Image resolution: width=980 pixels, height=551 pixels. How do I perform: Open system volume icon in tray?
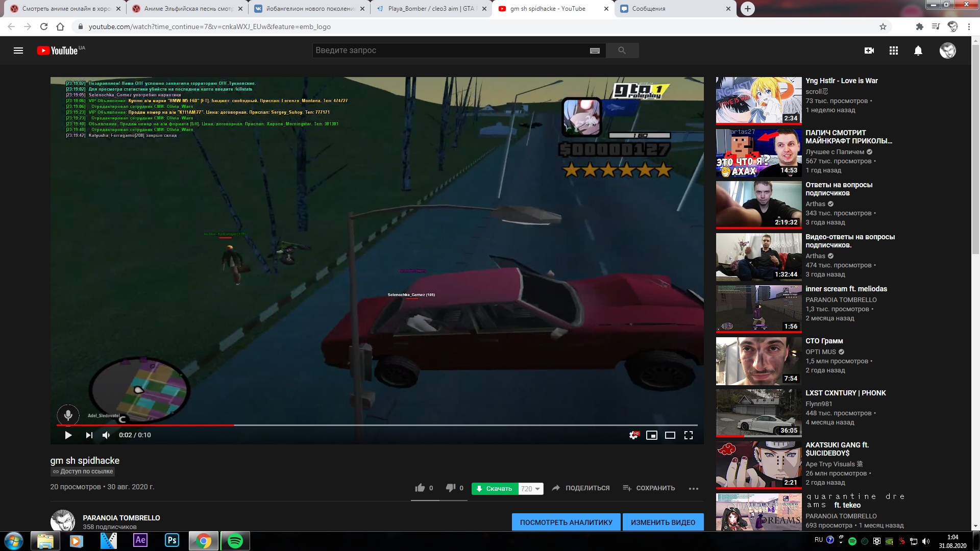926,541
